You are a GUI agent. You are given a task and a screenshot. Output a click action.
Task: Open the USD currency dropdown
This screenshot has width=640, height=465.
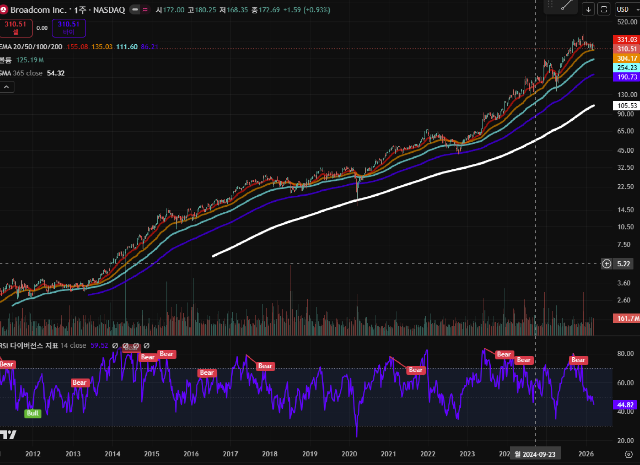627,9
